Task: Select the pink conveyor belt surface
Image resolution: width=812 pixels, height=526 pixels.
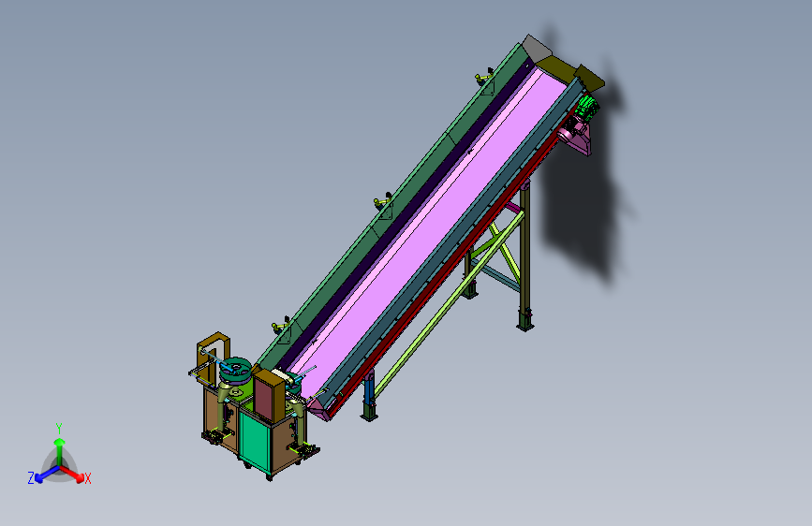Action: pos(435,233)
